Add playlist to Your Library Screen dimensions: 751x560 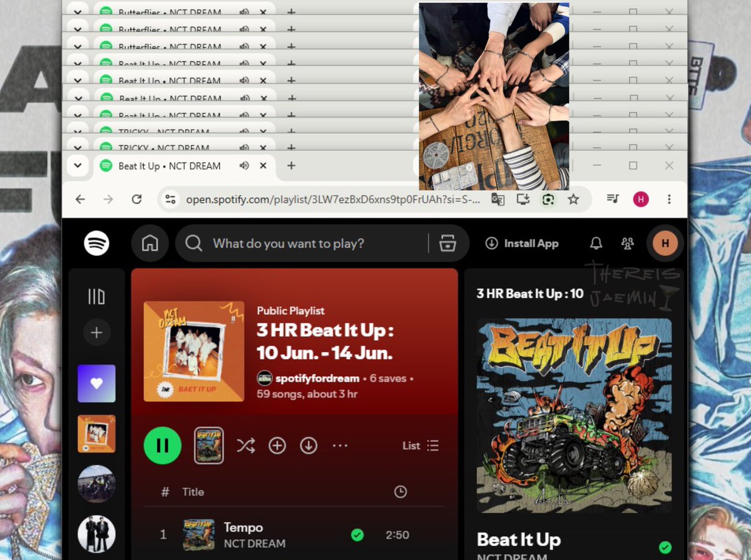(277, 445)
